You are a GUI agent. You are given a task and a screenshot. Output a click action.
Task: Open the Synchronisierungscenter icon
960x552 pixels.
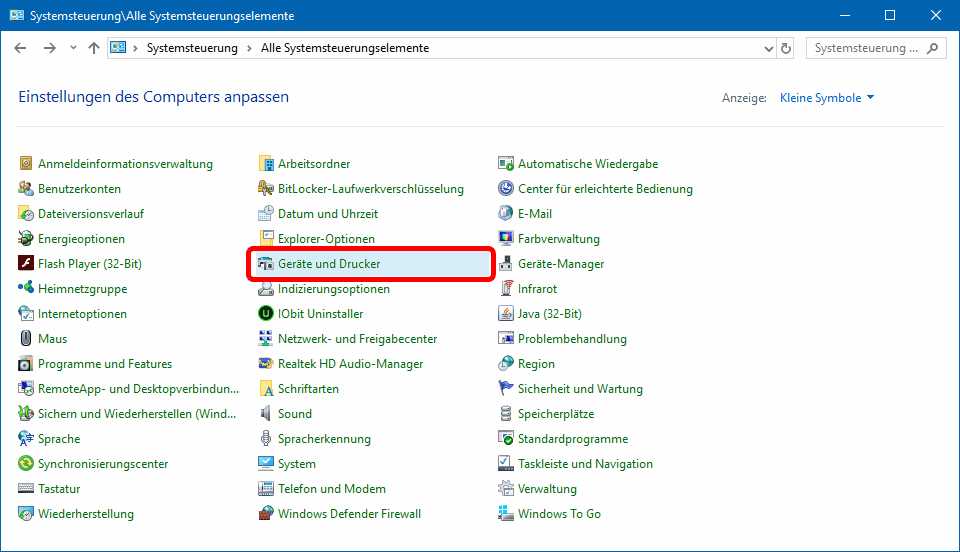[27, 464]
